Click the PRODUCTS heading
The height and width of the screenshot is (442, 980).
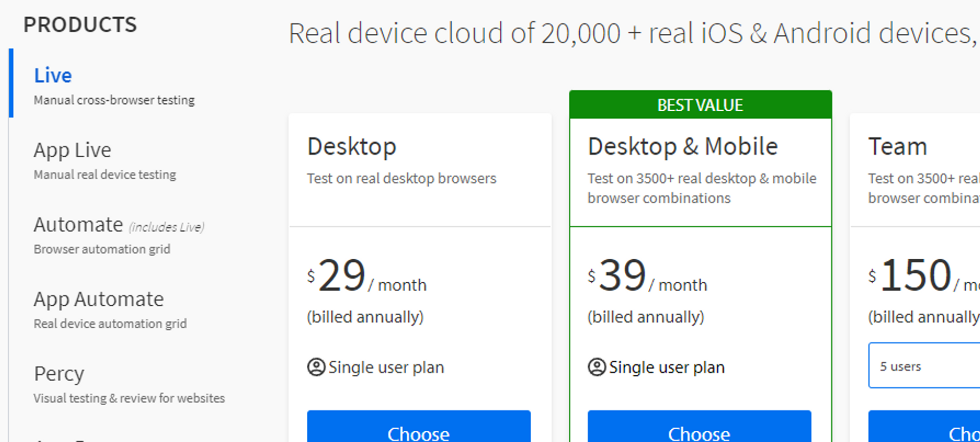click(x=80, y=25)
